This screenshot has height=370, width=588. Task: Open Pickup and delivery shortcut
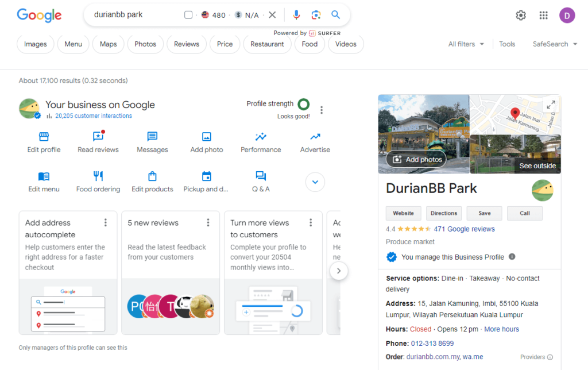[206, 182]
